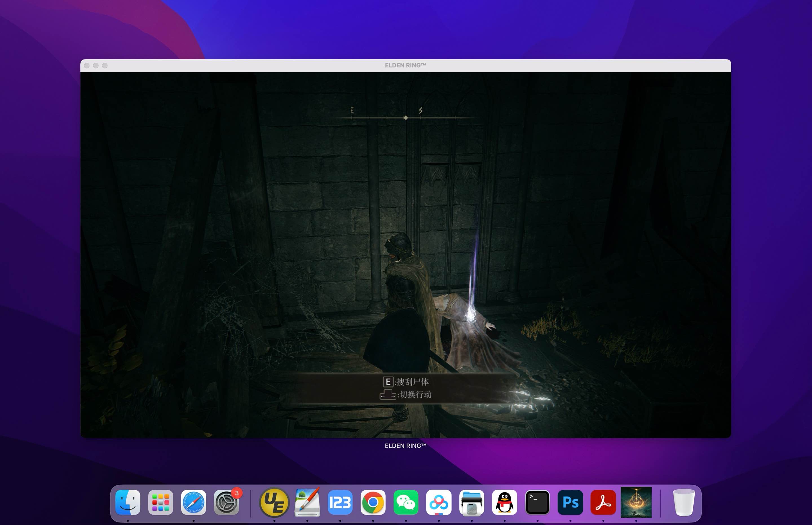
Task: Click the ELDEN RING window title bar
Action: (x=406, y=65)
